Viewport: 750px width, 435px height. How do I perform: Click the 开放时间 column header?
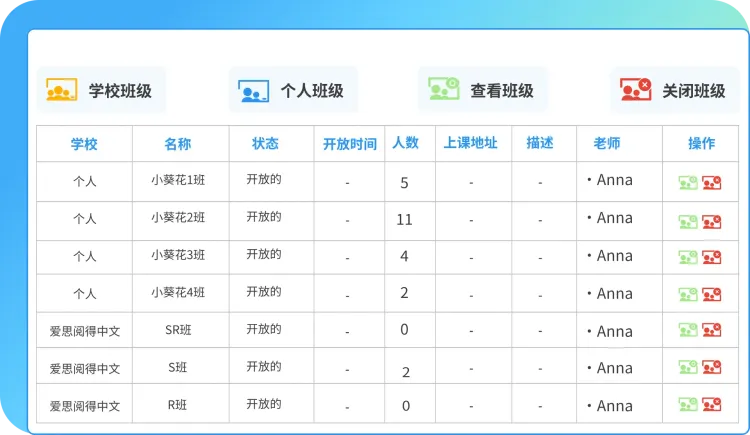(x=350, y=144)
